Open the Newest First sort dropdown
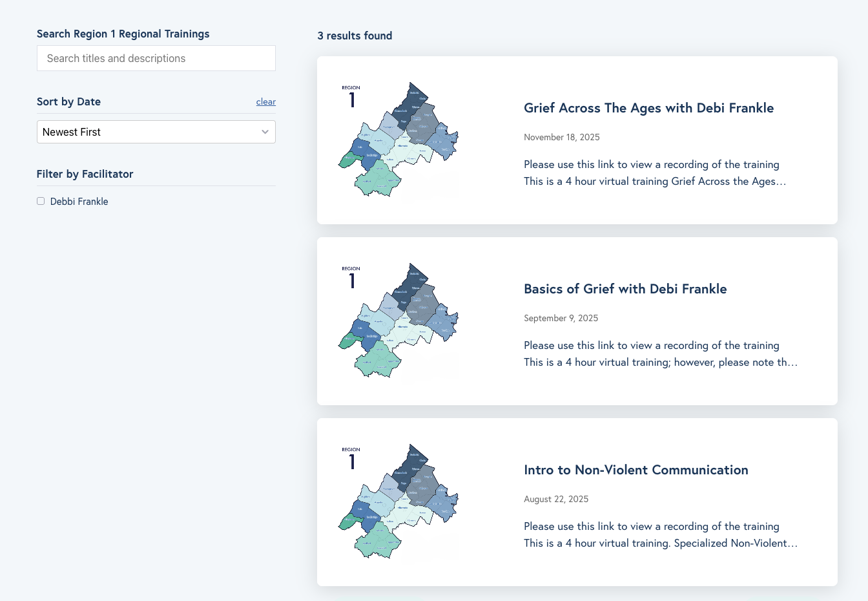This screenshot has height=601, width=868. pyautogui.click(x=156, y=132)
